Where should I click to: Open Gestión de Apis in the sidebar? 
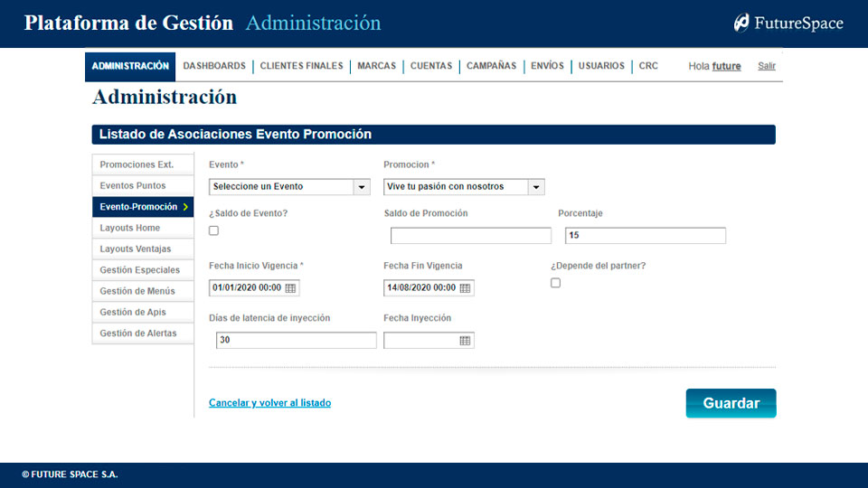tap(143, 312)
